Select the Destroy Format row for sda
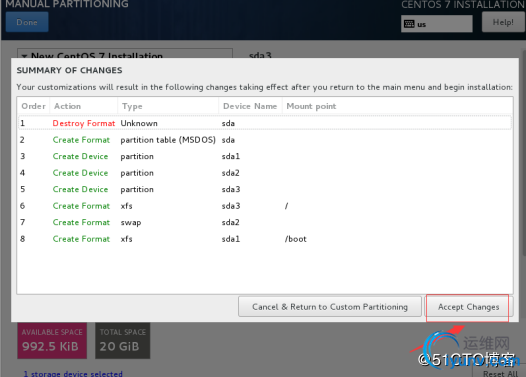The width and height of the screenshot is (526, 377). 265,123
